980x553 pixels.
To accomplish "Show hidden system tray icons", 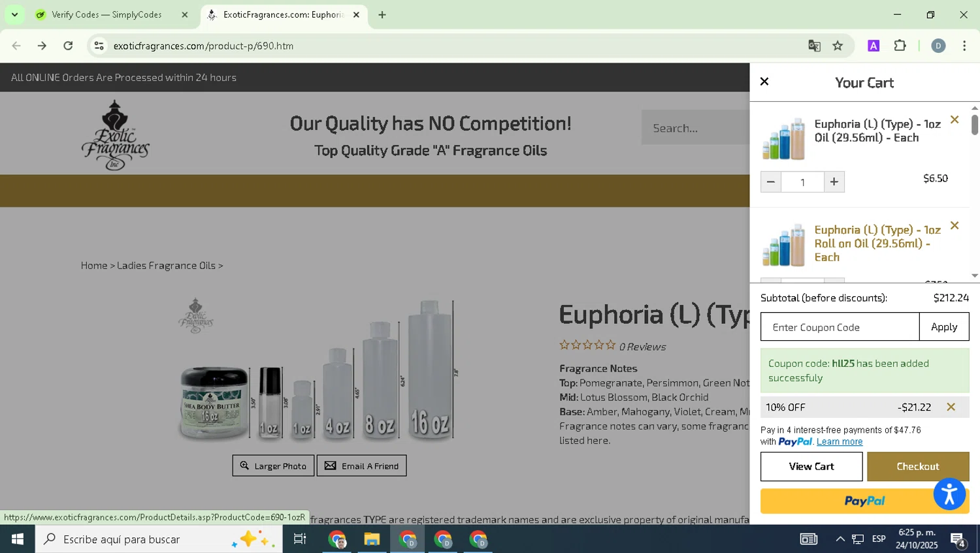I will (x=840, y=539).
